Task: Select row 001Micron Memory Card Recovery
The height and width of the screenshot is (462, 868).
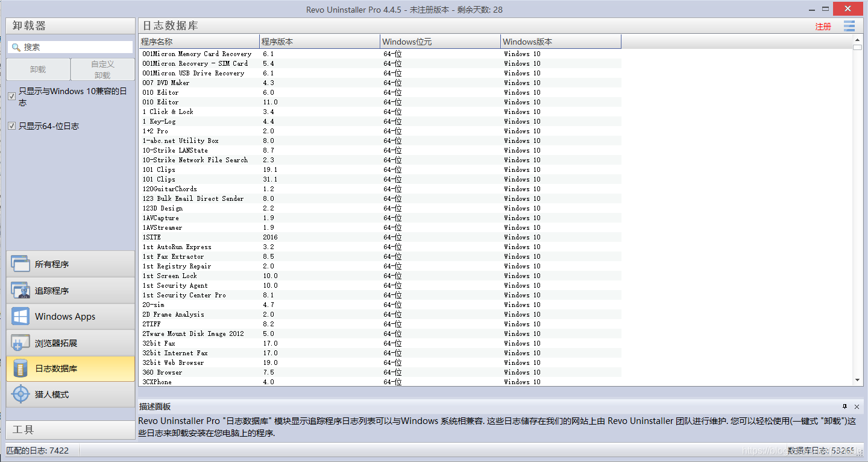Action: pyautogui.click(x=380, y=54)
